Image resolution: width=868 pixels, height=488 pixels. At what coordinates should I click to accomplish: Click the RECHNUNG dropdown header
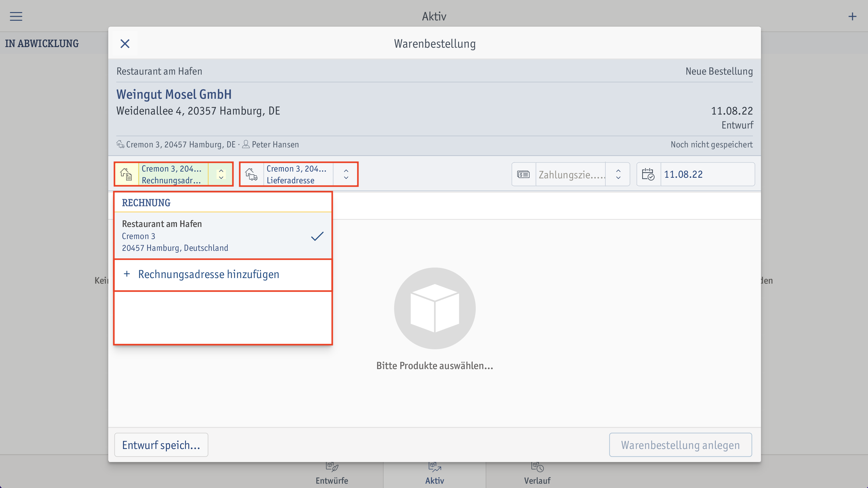146,203
